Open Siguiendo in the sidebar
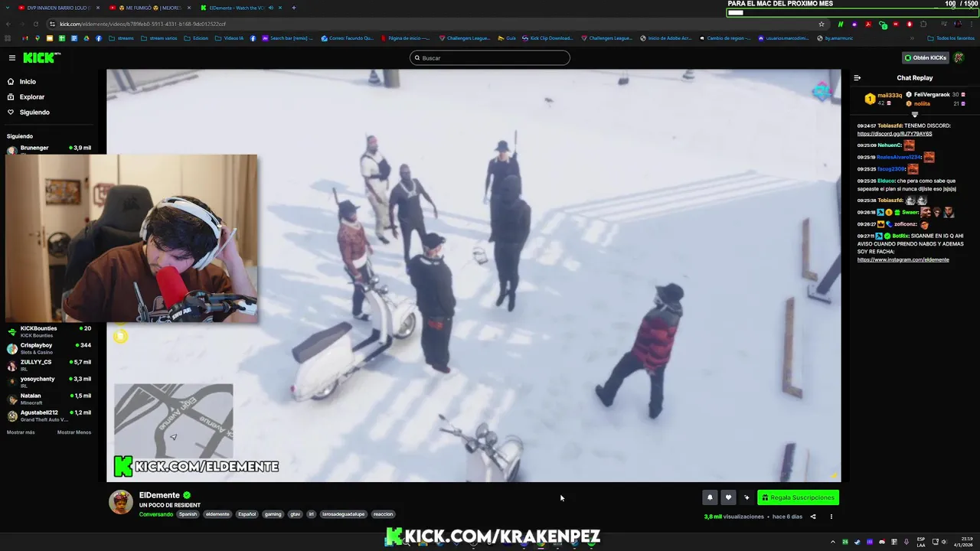This screenshot has width=980, height=551. click(28, 112)
